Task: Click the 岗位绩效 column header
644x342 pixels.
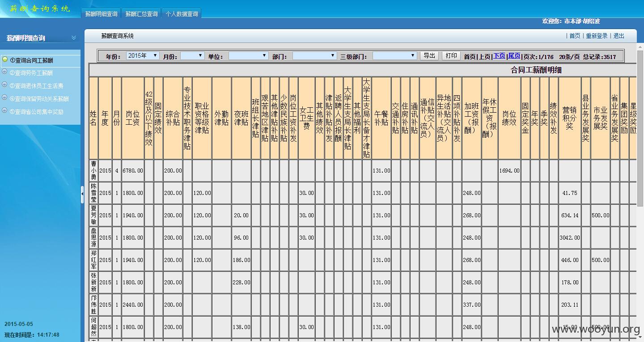Action: [509, 118]
